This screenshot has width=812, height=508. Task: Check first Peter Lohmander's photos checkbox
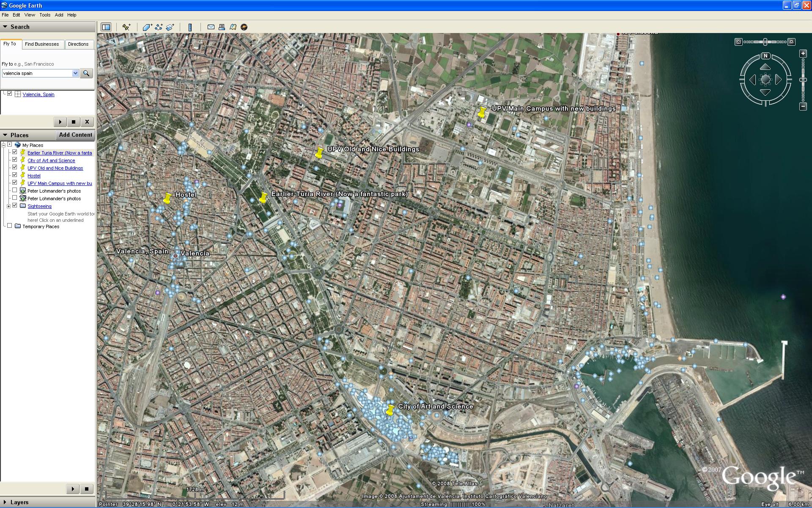point(15,190)
